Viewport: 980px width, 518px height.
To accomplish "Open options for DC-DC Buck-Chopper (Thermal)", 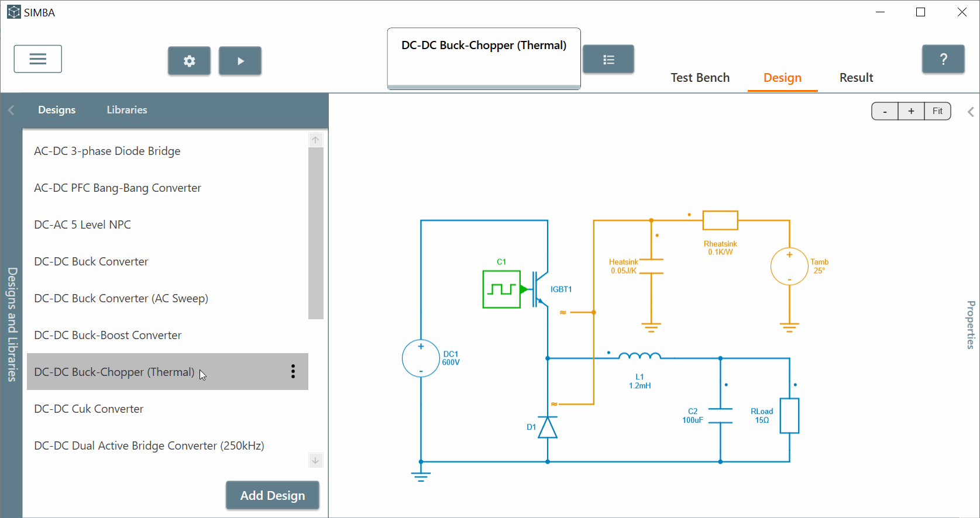I will (x=293, y=372).
